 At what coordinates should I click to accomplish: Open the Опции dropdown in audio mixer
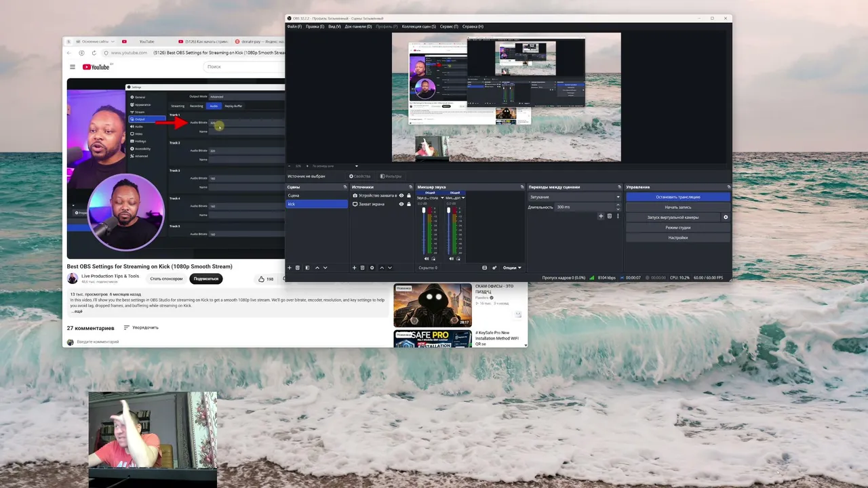click(x=513, y=268)
